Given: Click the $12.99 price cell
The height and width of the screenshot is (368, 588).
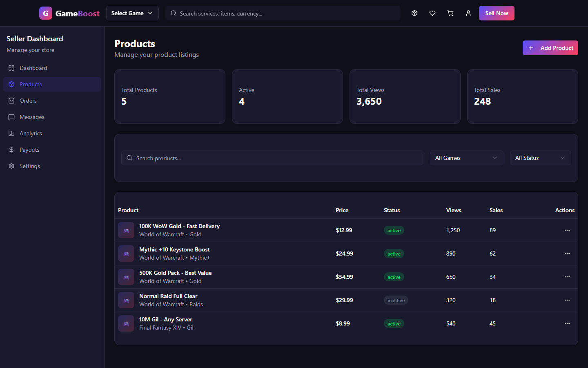Looking at the screenshot, I should (344, 230).
